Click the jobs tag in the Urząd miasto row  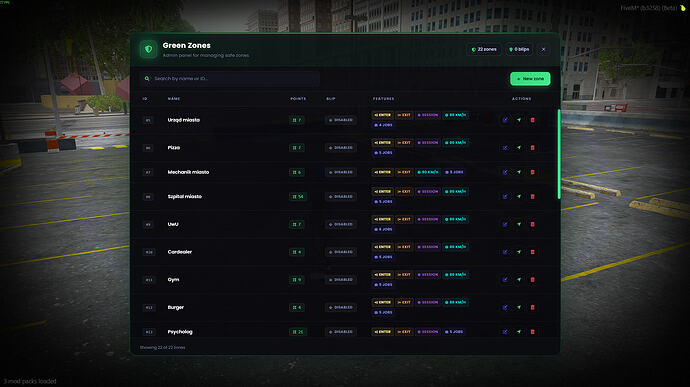[383, 125]
